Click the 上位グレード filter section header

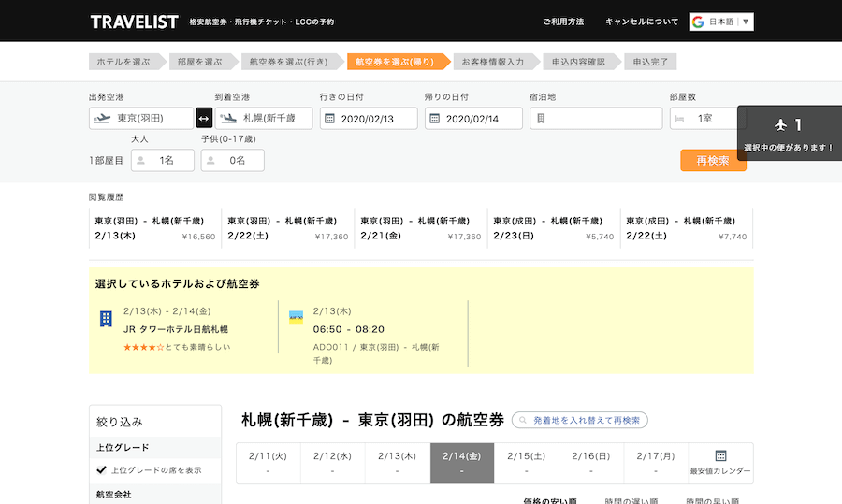[x=155, y=448]
